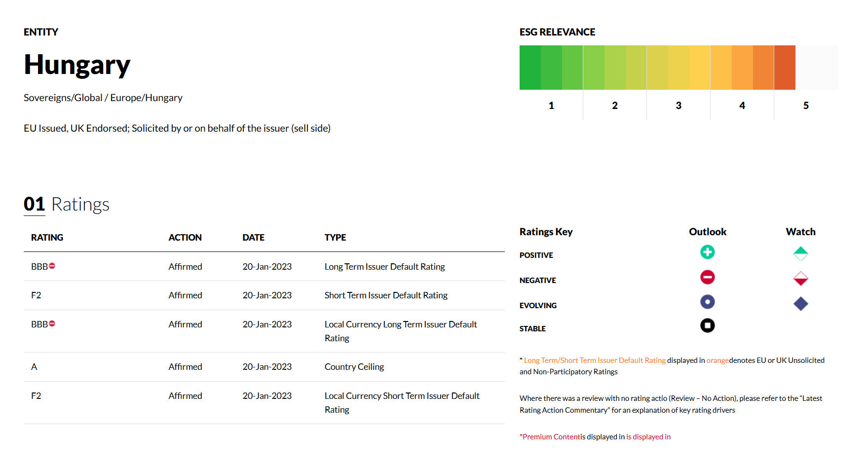The height and width of the screenshot is (463, 868).
Task: Click the Positive Watch diamond icon
Action: [x=800, y=254]
